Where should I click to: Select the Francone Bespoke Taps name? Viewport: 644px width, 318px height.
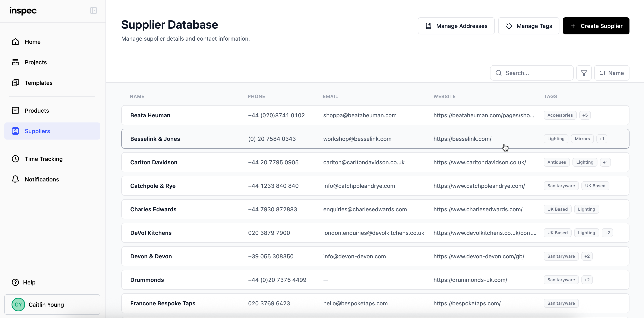tap(163, 303)
